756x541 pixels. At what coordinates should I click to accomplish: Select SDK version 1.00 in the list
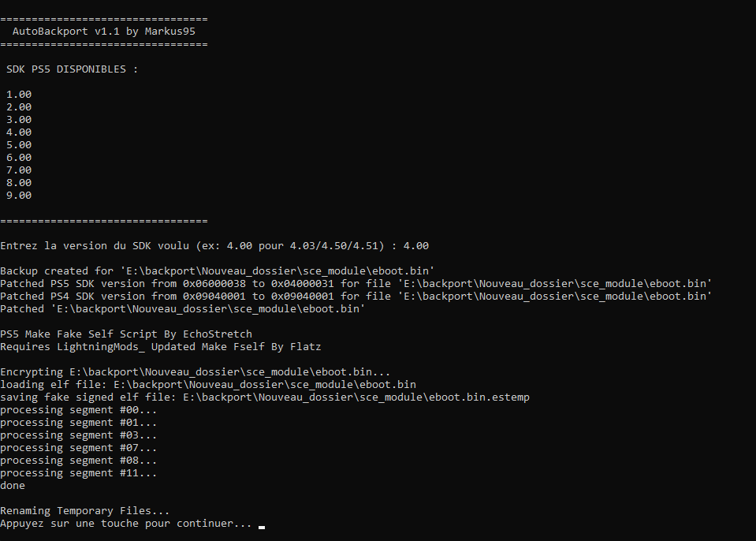pos(19,95)
